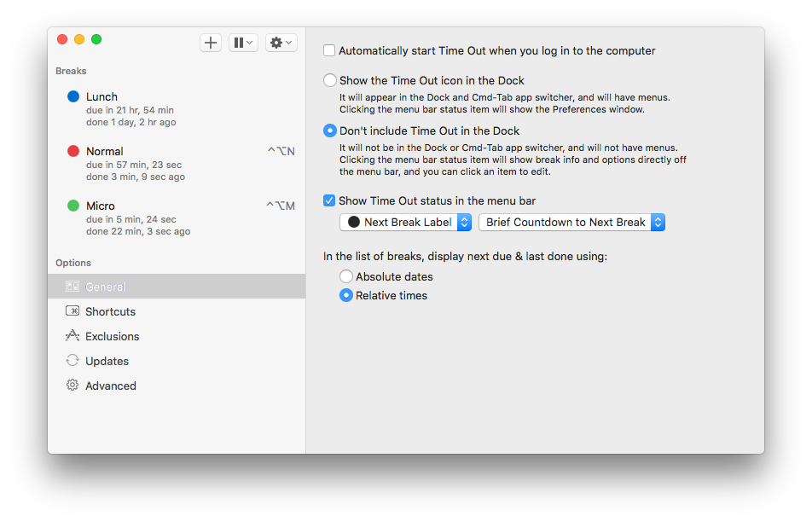This screenshot has width=812, height=522.
Task: Click the General options icon
Action: 72,287
